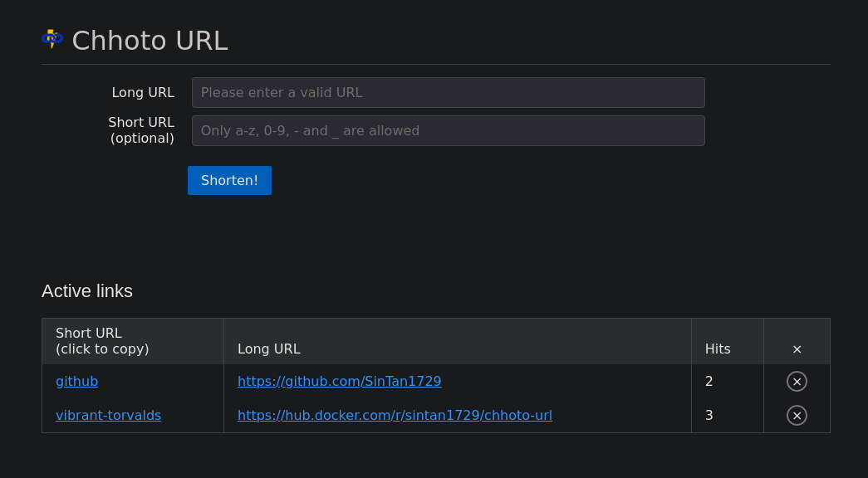Click the Long URL form label

[143, 92]
